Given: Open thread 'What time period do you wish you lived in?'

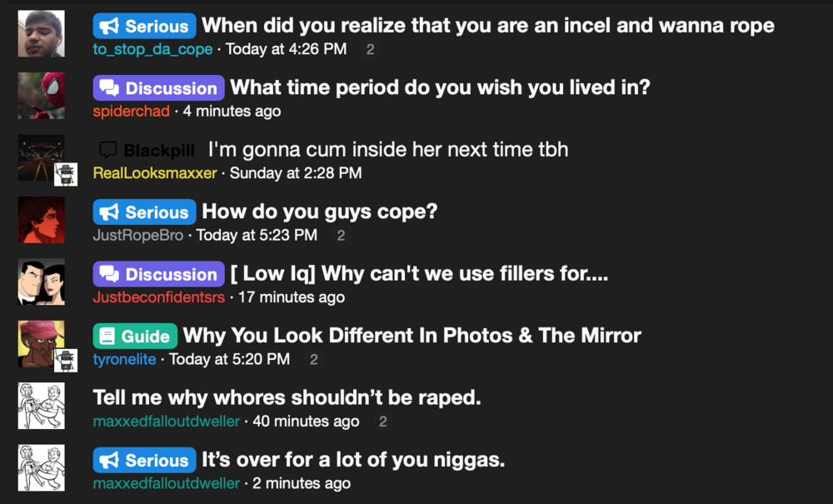Looking at the screenshot, I should (x=440, y=87).
